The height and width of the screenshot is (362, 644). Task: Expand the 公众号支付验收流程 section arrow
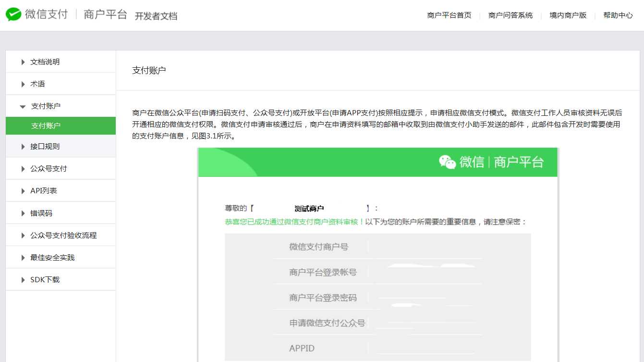[x=23, y=236]
